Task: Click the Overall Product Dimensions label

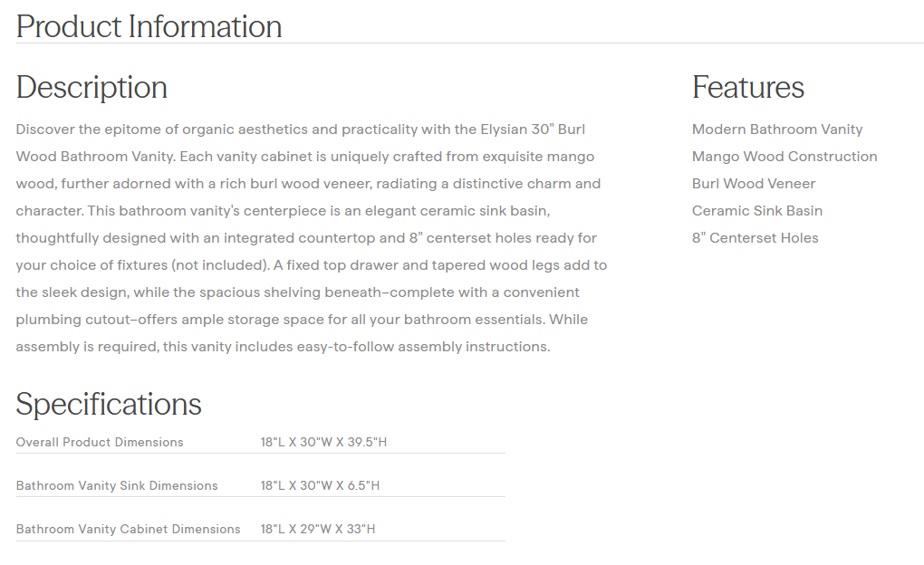Action: tap(100, 443)
